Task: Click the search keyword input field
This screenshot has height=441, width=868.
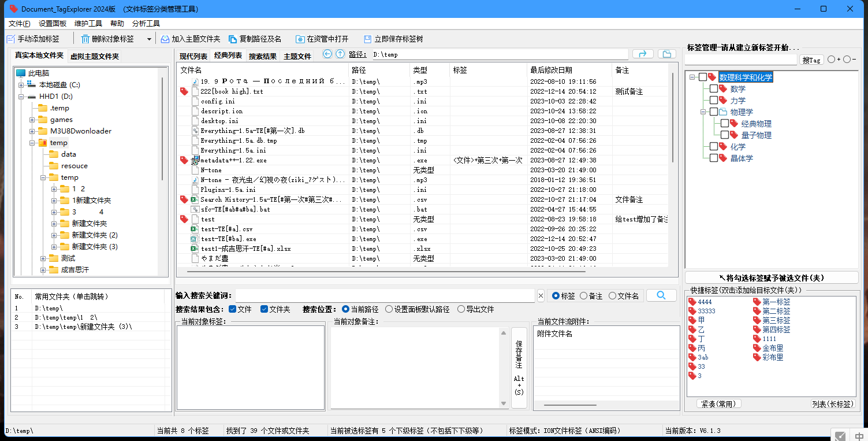Action: (385, 296)
